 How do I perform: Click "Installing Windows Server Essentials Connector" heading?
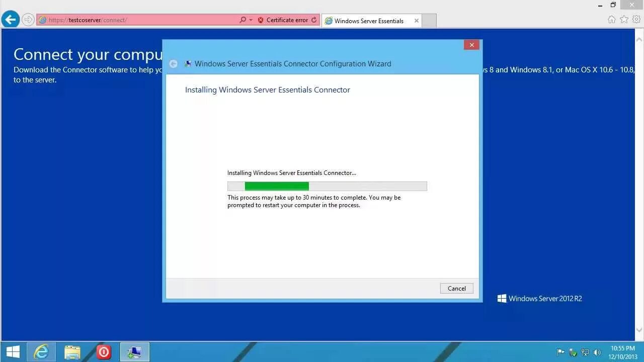tap(268, 90)
